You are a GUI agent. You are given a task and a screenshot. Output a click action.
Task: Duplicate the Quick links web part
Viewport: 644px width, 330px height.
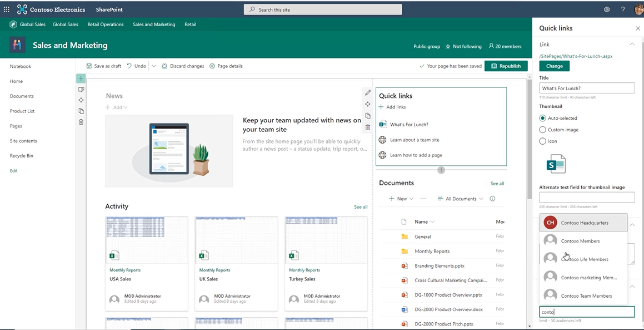(368, 116)
